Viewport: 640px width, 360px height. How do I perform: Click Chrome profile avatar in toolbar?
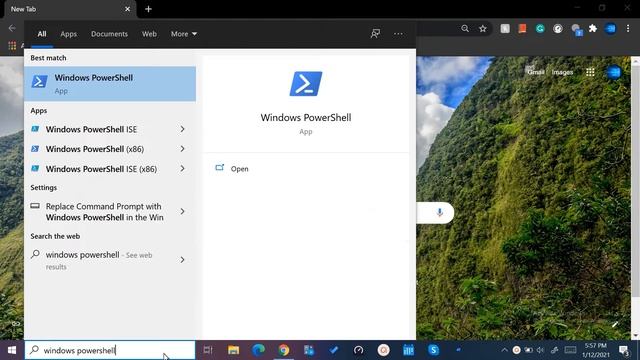[611, 29]
